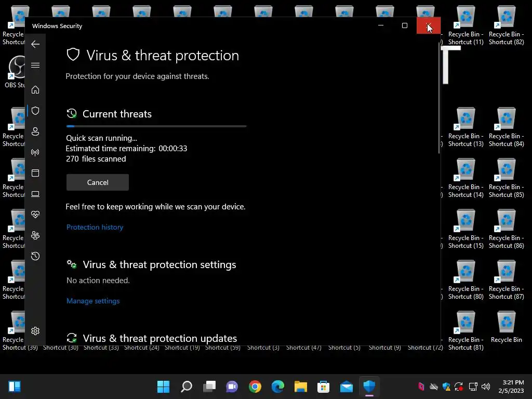The width and height of the screenshot is (532, 399).
Task: Select Virus & threat protection shield icon in sidebar
Action: click(35, 111)
